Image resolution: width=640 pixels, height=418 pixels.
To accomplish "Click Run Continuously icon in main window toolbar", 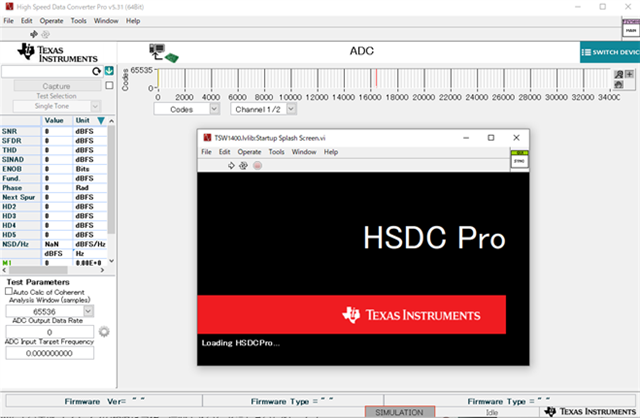I will click(x=46, y=34).
